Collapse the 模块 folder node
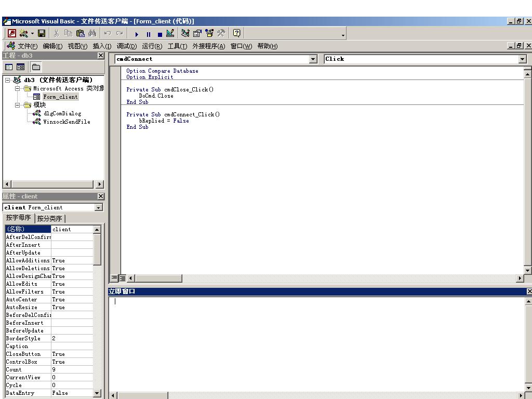 (x=17, y=105)
